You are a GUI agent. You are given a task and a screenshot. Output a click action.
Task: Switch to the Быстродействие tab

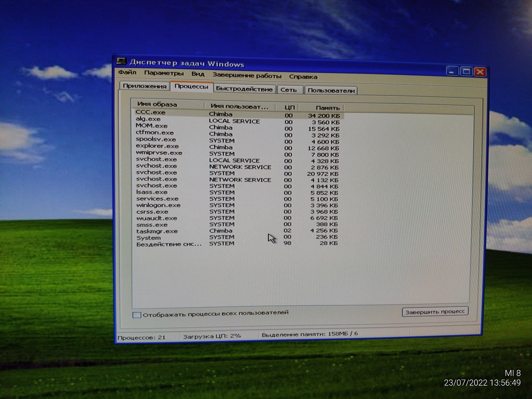[x=244, y=89]
